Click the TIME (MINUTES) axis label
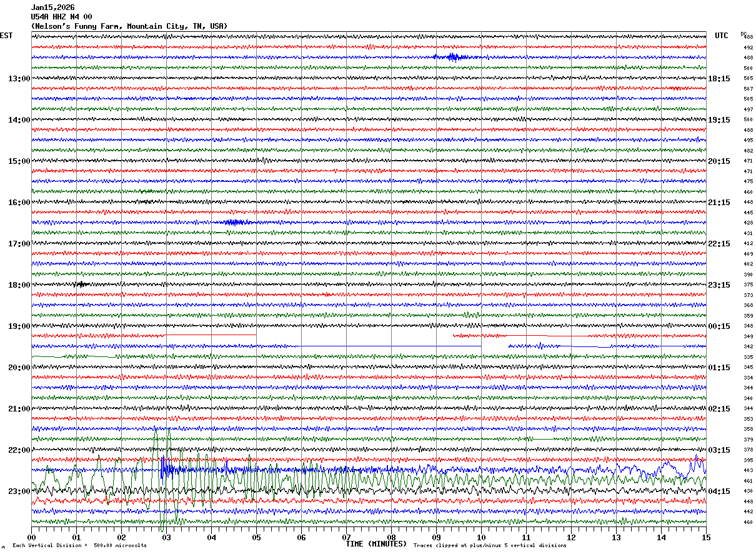 pos(376,544)
